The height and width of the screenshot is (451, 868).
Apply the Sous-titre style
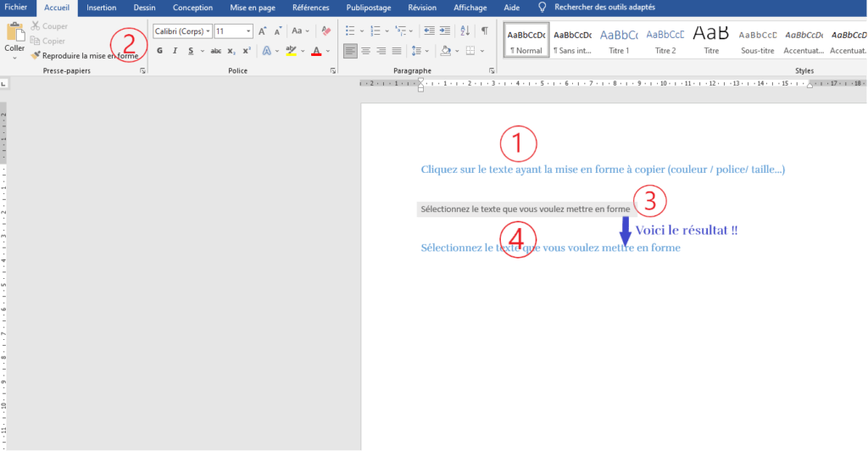[758, 41]
